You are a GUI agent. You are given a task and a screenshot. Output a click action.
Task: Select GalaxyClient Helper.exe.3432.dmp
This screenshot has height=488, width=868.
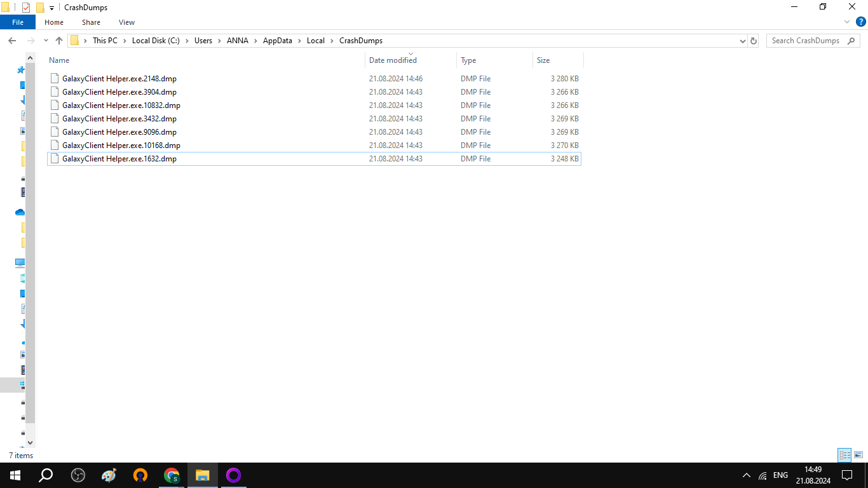tap(314, 119)
